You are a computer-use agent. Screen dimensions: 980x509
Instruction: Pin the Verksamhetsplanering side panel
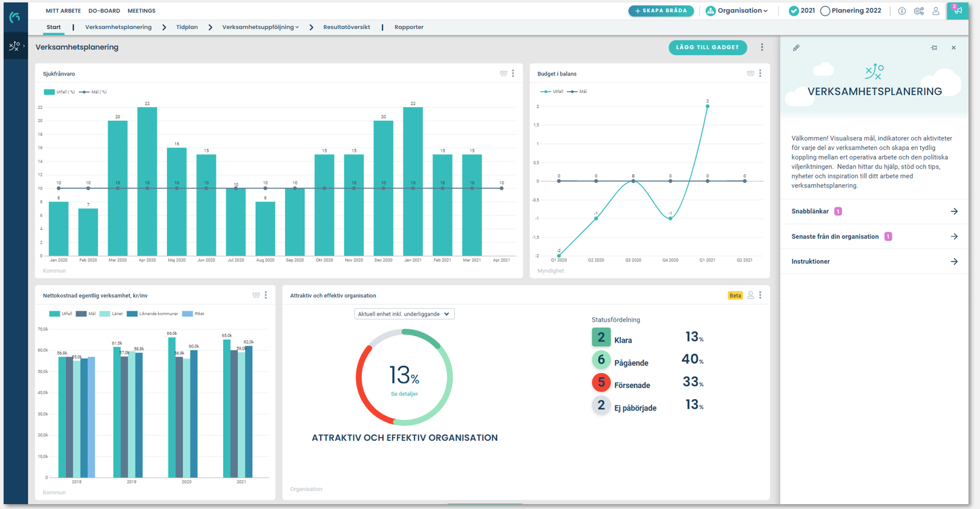pos(934,48)
